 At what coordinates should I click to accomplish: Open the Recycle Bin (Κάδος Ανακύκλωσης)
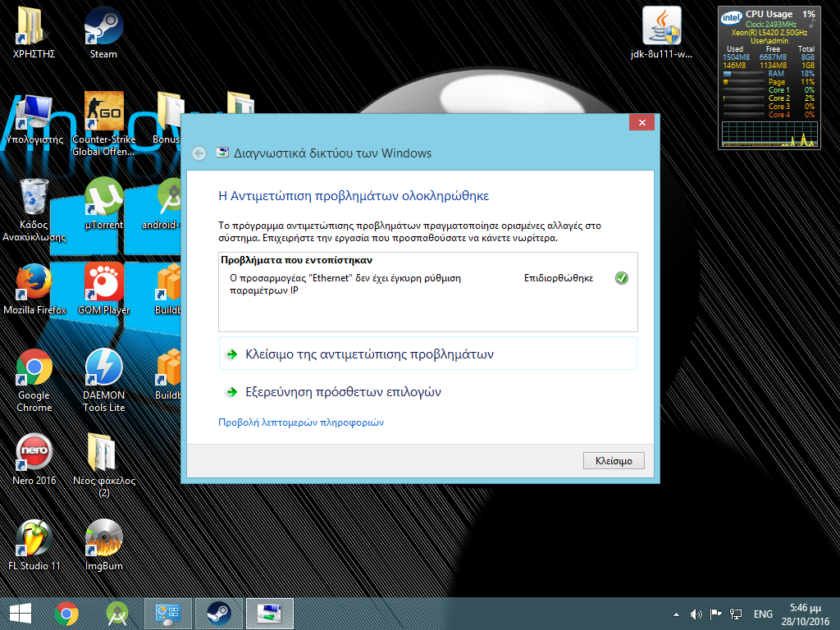tap(34, 198)
